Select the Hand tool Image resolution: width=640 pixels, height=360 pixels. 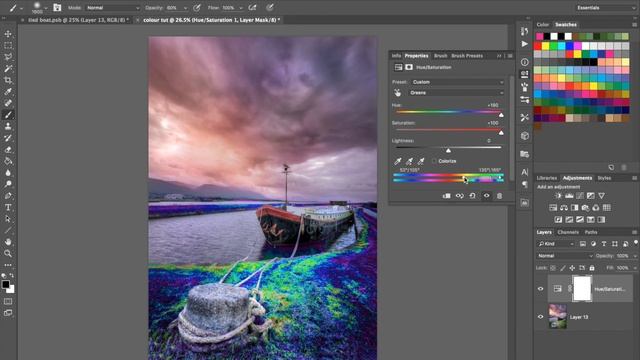(8, 242)
